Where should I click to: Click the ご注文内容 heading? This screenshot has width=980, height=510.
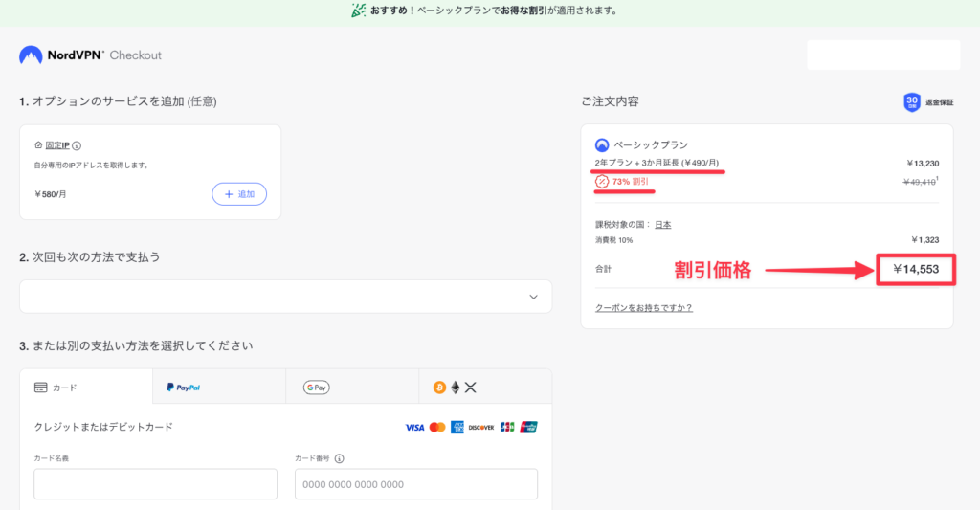click(x=610, y=101)
